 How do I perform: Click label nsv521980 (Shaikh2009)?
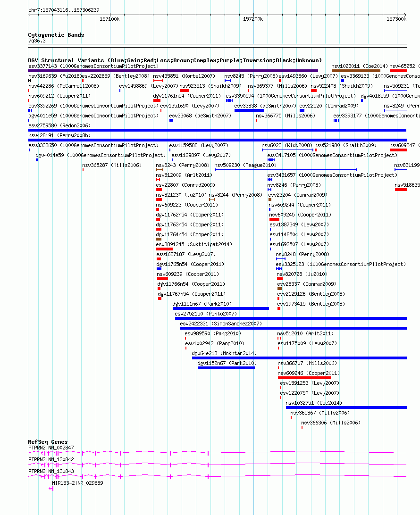click(x=345, y=145)
